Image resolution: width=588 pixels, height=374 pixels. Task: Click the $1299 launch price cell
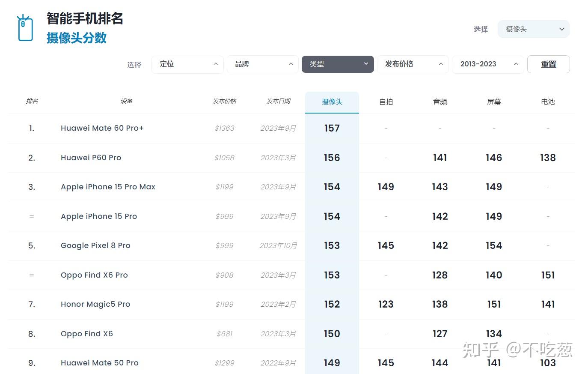point(225,363)
